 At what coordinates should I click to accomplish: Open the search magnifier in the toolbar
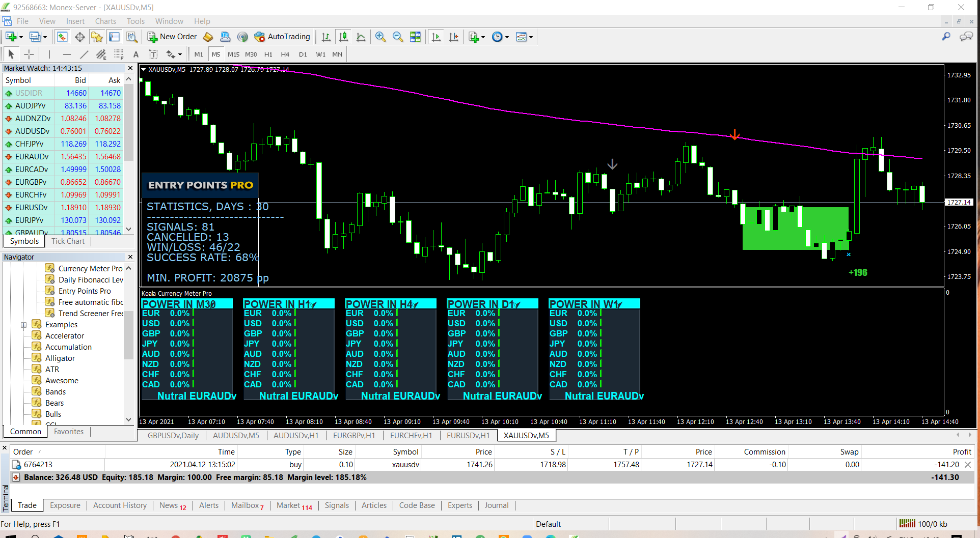coord(946,37)
